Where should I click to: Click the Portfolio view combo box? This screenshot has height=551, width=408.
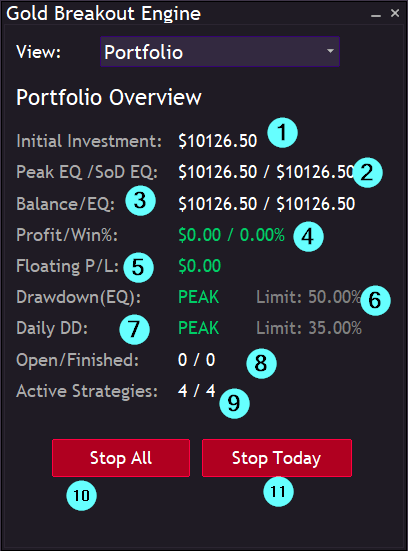click(x=220, y=52)
